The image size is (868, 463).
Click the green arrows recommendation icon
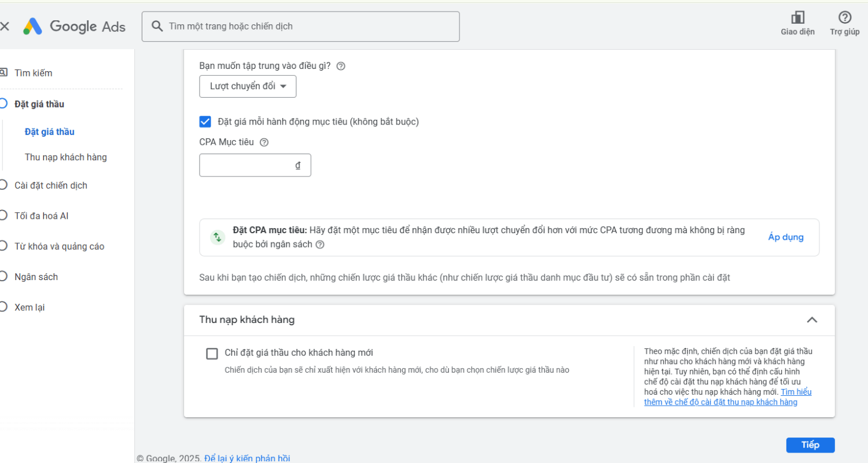[x=218, y=237]
